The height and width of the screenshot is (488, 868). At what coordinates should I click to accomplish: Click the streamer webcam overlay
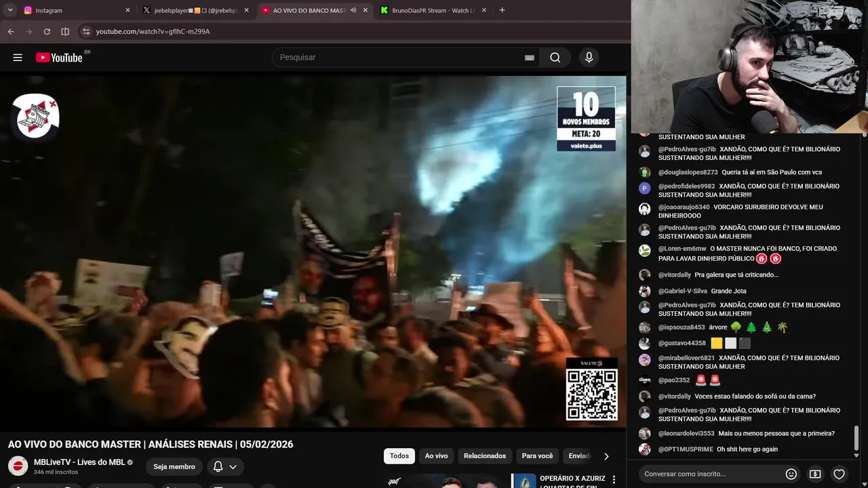coord(749,66)
